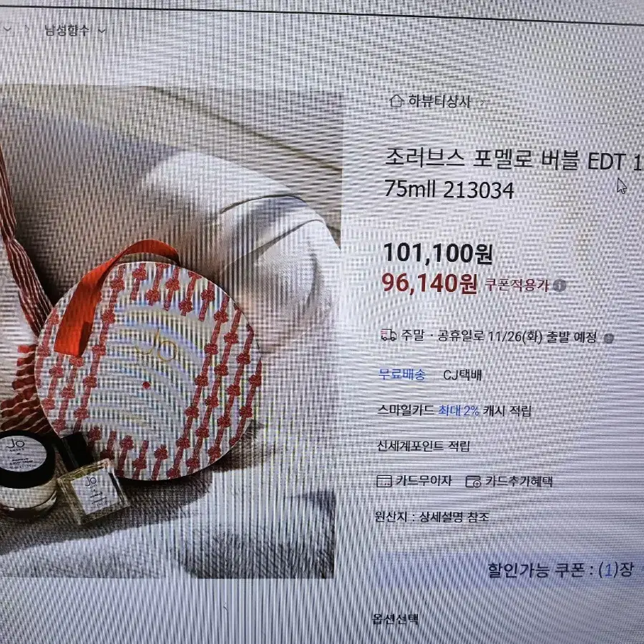The height and width of the screenshot is (644, 644).
Task: Click the delivery truck icon
Action: pyautogui.click(x=389, y=335)
